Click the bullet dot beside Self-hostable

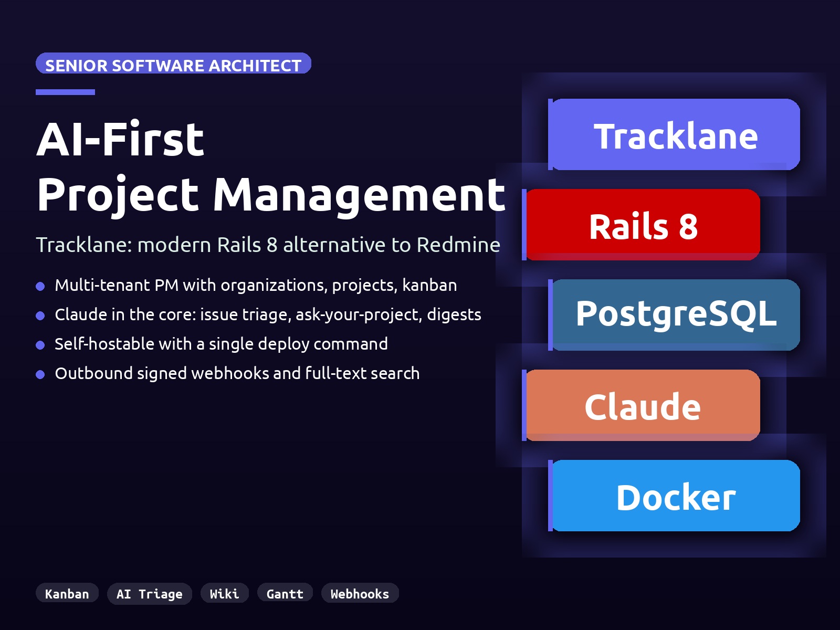click(40, 345)
